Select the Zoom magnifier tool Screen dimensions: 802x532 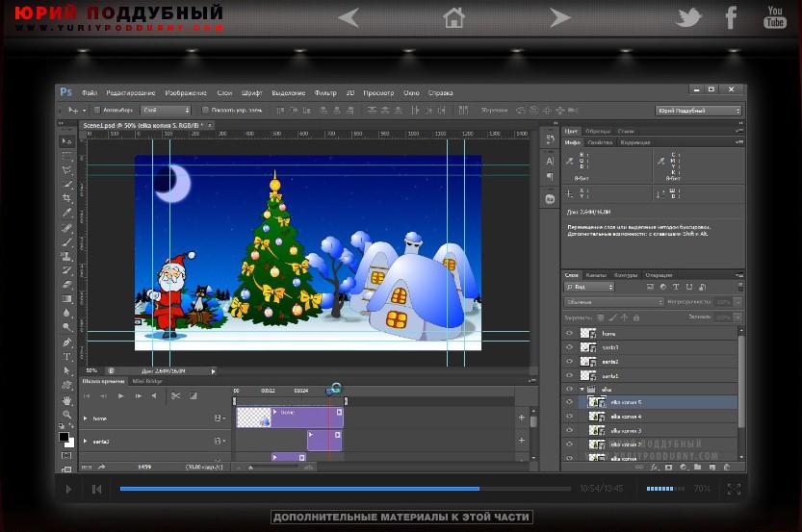(66, 415)
